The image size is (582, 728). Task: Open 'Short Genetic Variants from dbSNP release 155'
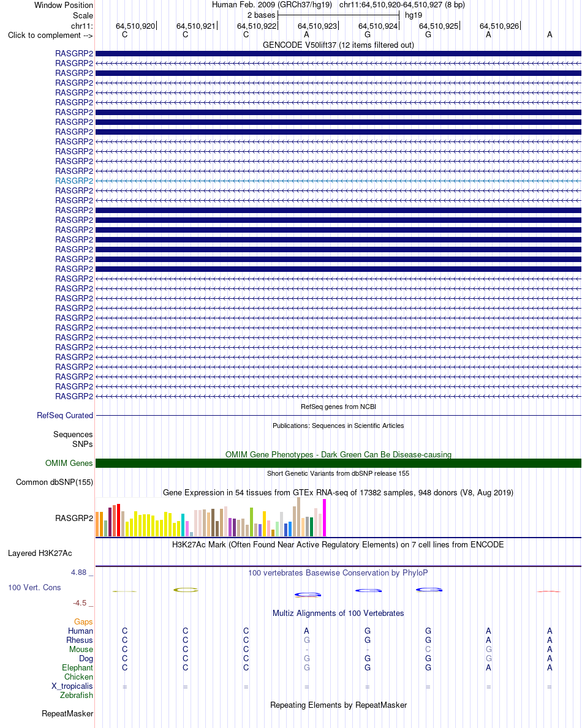338,473
